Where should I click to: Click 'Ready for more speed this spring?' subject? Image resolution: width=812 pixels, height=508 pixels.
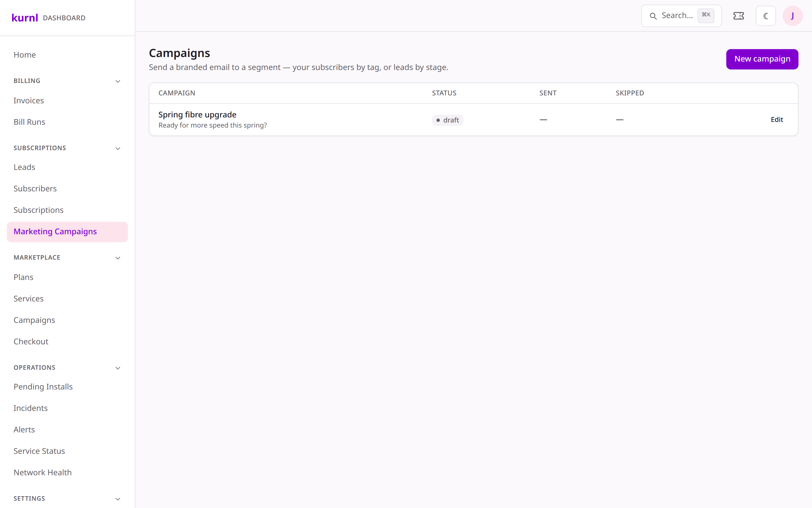tap(213, 125)
